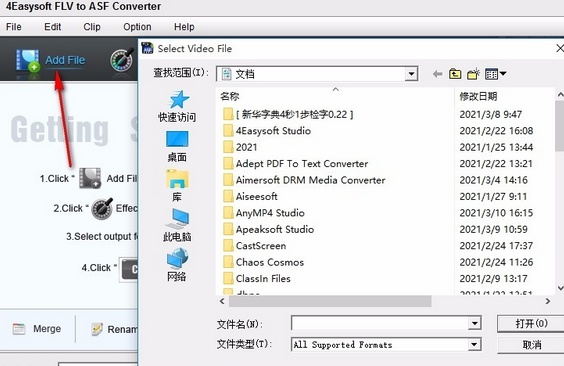
Task: Click horizontal scrollbar left arrow
Action: [222, 301]
